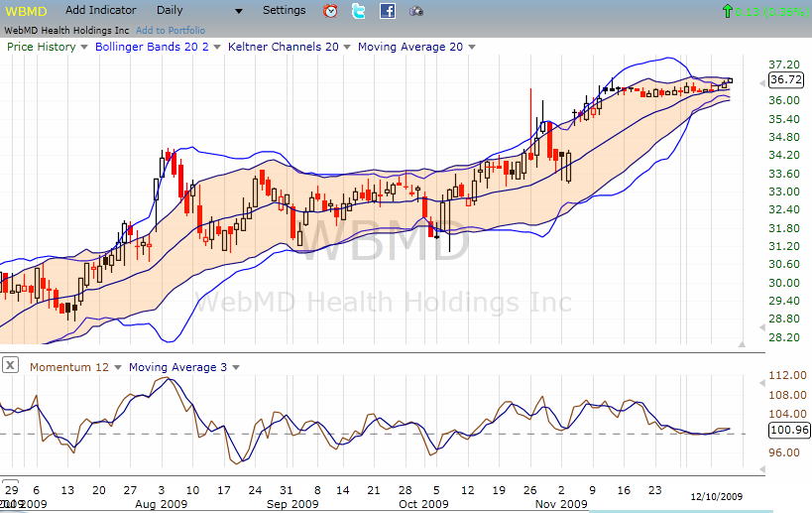Click Add to Portfolio link

pos(171,31)
